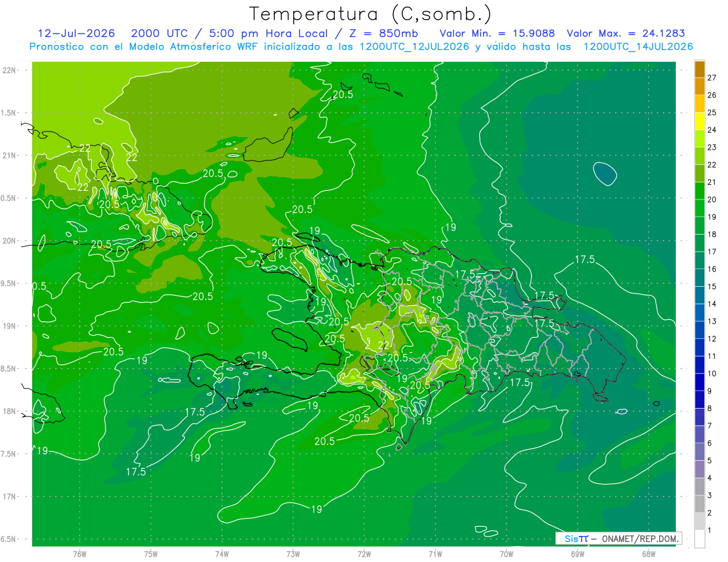Click color legend value "27"
Viewport: 728px width, 562px height.
pos(712,78)
